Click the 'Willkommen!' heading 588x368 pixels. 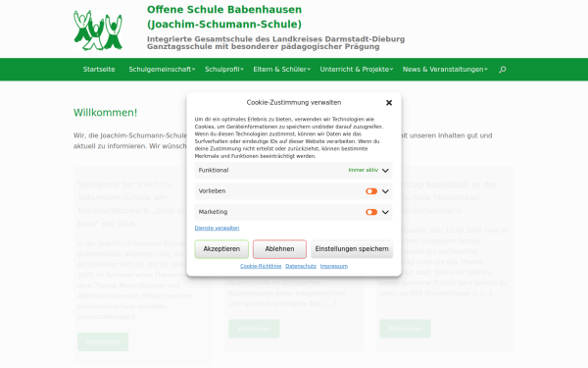tap(106, 113)
